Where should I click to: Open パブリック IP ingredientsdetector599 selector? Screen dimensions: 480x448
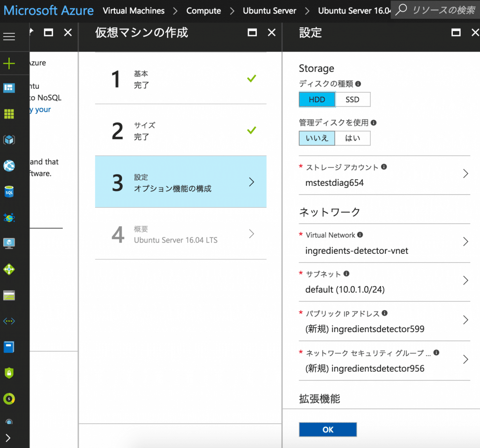click(x=384, y=321)
